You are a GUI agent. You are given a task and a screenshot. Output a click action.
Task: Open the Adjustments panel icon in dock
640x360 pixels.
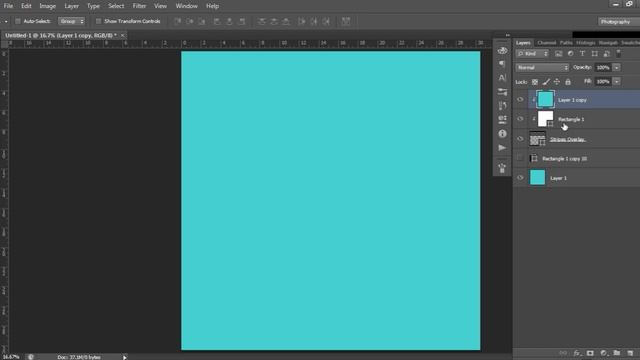502,120
